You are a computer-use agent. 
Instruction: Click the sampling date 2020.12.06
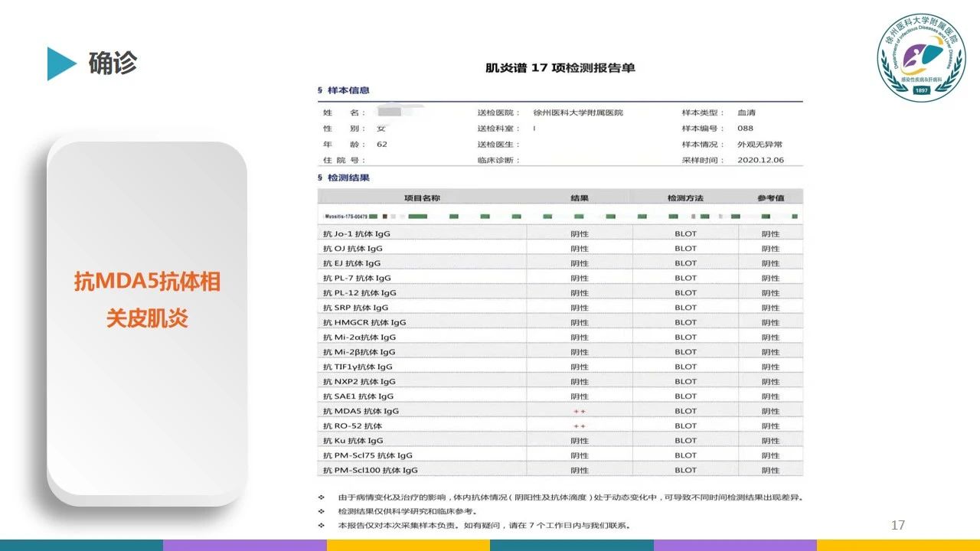tap(760, 160)
